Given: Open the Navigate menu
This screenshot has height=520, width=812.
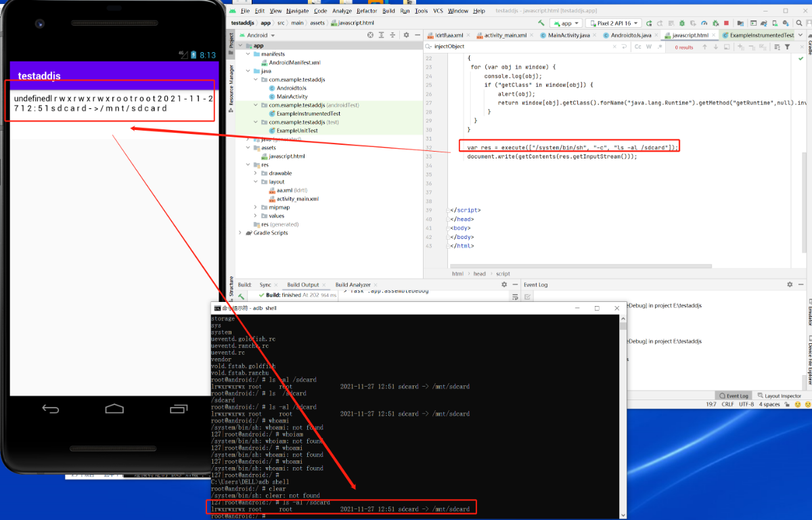Looking at the screenshot, I should [297, 11].
